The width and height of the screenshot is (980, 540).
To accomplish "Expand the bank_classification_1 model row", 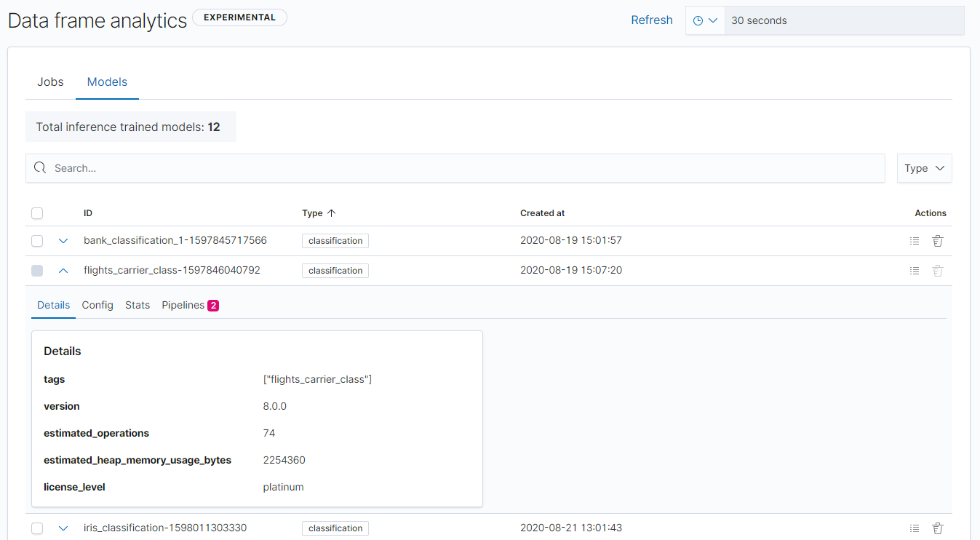I will point(63,240).
